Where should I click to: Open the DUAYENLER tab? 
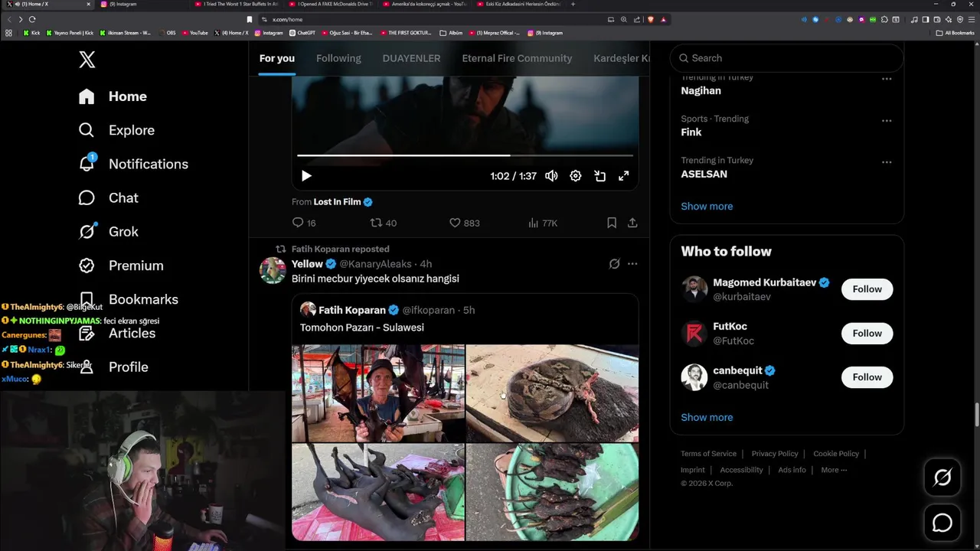pos(411,58)
